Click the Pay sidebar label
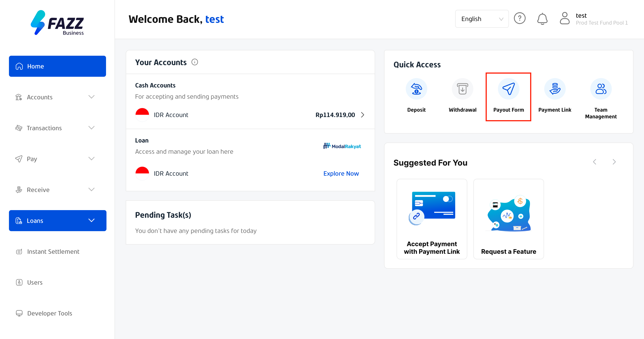The width and height of the screenshot is (644, 339). point(32,159)
